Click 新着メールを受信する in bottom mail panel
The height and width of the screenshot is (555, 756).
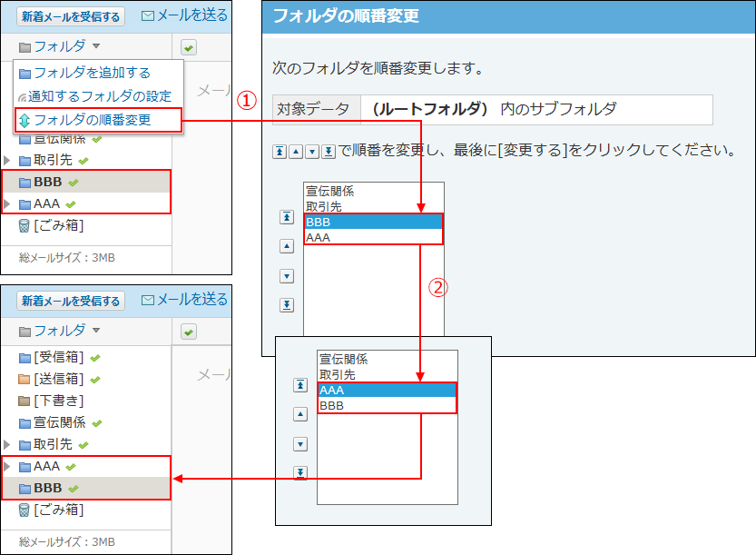71,301
